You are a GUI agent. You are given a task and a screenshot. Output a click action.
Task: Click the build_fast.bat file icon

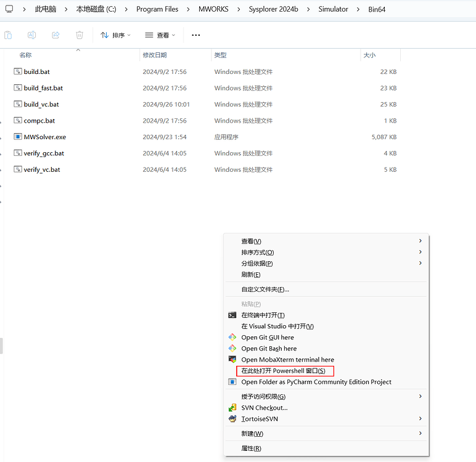coord(18,88)
